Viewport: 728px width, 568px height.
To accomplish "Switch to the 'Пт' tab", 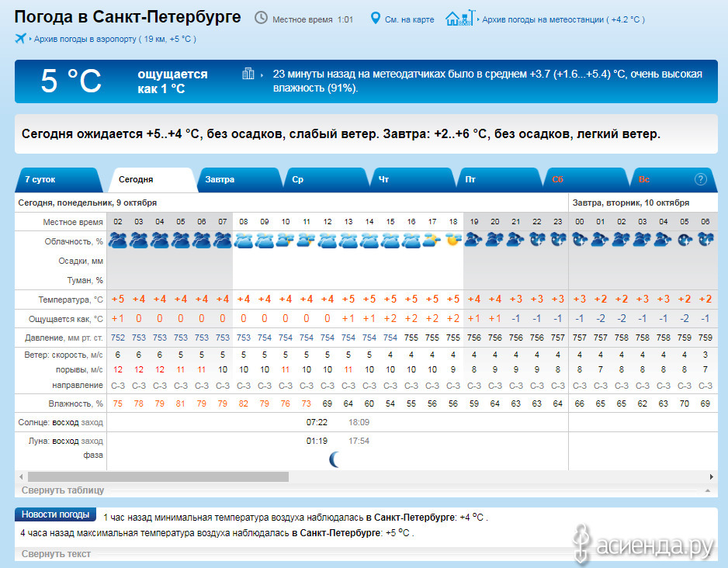I will (499, 179).
